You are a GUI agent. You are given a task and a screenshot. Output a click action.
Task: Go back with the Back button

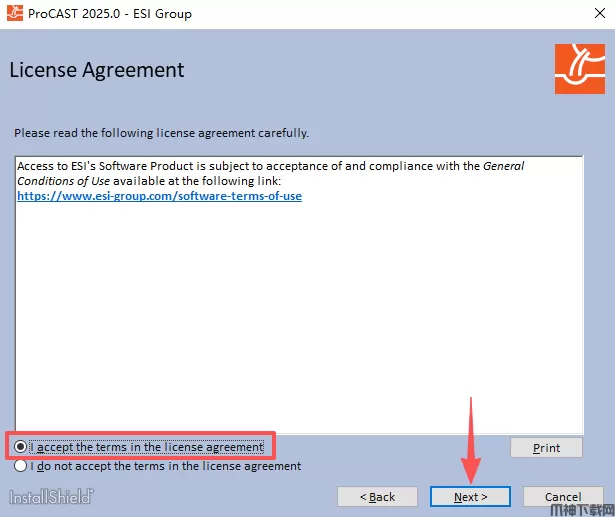[x=377, y=497]
